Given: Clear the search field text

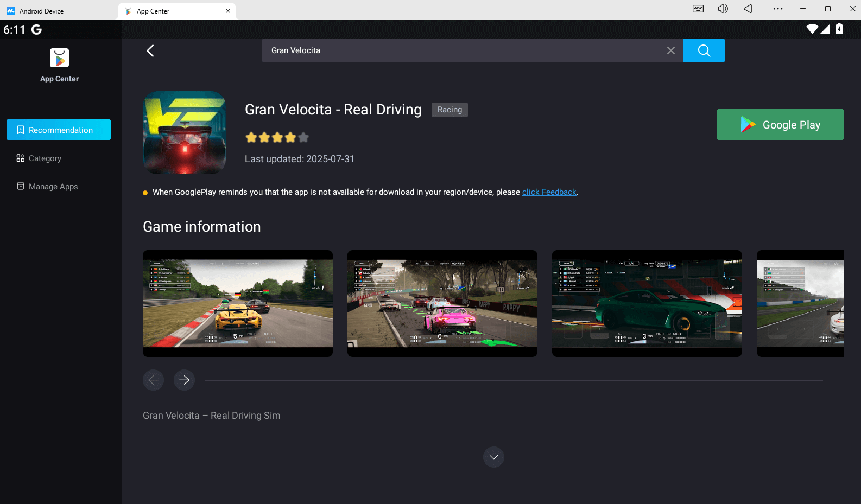Looking at the screenshot, I should click(671, 50).
